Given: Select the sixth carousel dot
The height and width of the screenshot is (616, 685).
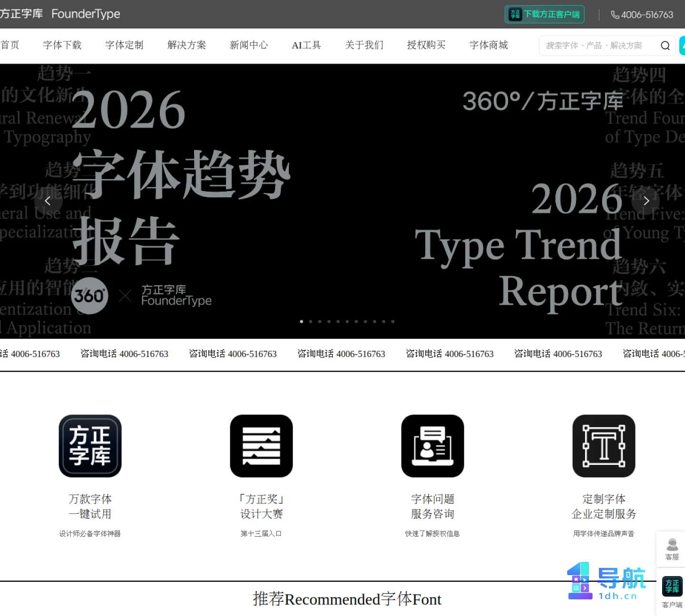Looking at the screenshot, I should pos(347,322).
